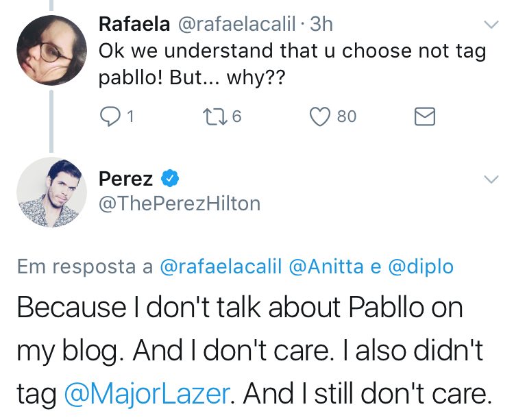Click Perez's blue verified badge

(x=169, y=180)
